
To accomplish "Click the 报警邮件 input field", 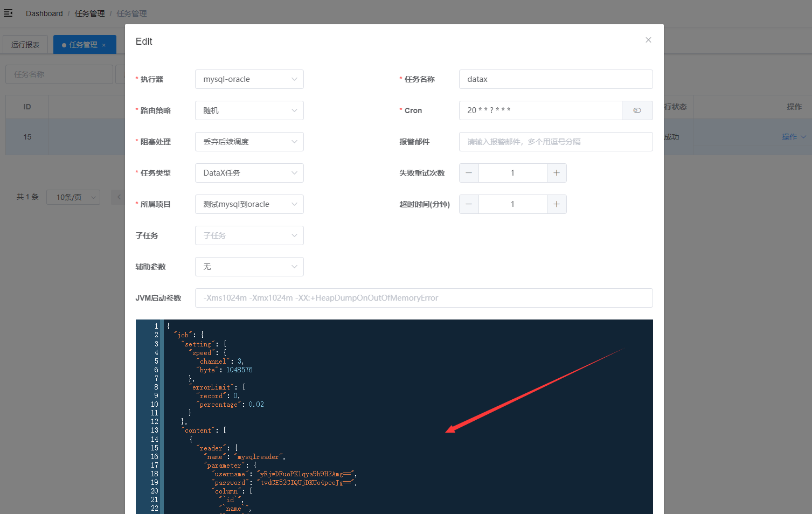I will [556, 141].
